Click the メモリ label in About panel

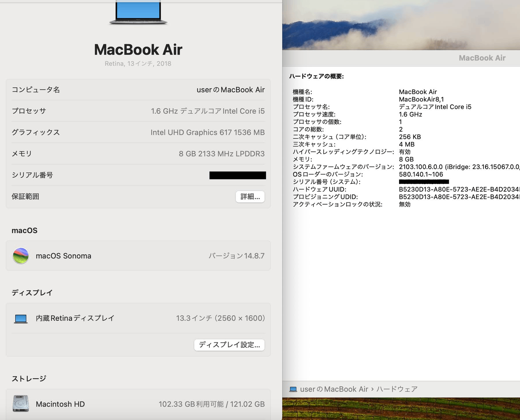click(x=22, y=154)
